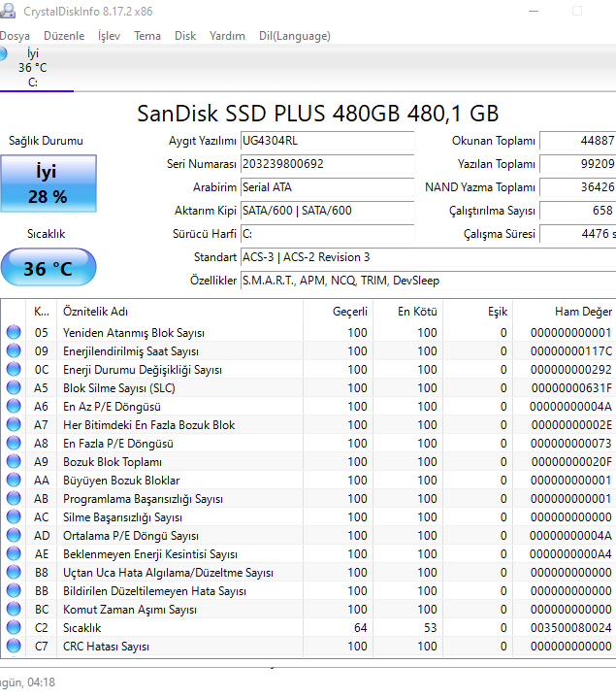Select raw value 003500080024
Screen dimensions: 616x698
pos(571,628)
